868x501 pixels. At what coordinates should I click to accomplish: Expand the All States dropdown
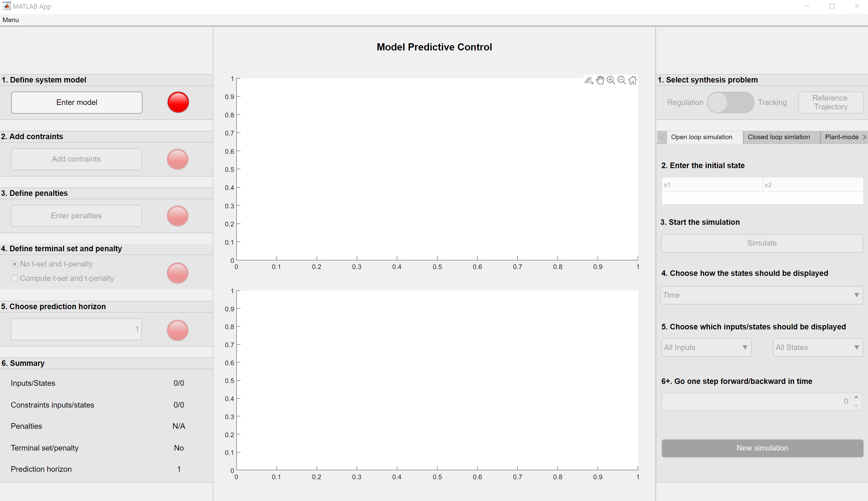pos(818,347)
